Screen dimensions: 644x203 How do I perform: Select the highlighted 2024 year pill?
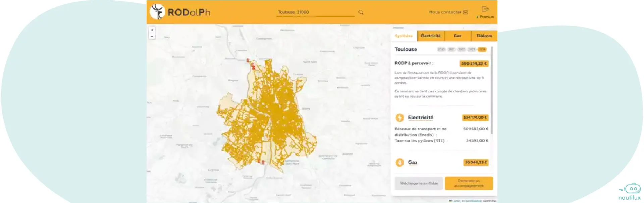point(482,49)
